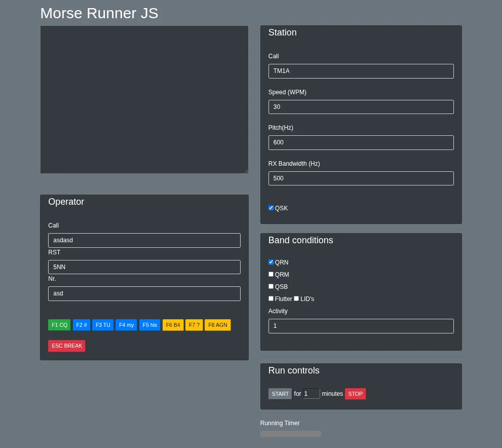Viewport: 502px width, 448px height.
Task: Toggle the QSK checkbox
Action: pyautogui.click(x=271, y=208)
